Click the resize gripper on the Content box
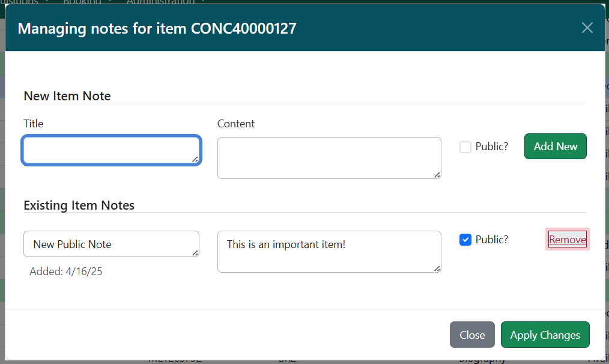609x364 pixels. 436,174
